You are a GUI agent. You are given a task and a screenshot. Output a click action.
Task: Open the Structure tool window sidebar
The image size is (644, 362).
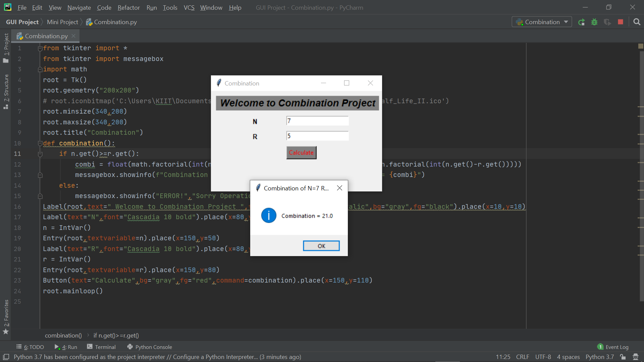[6, 92]
